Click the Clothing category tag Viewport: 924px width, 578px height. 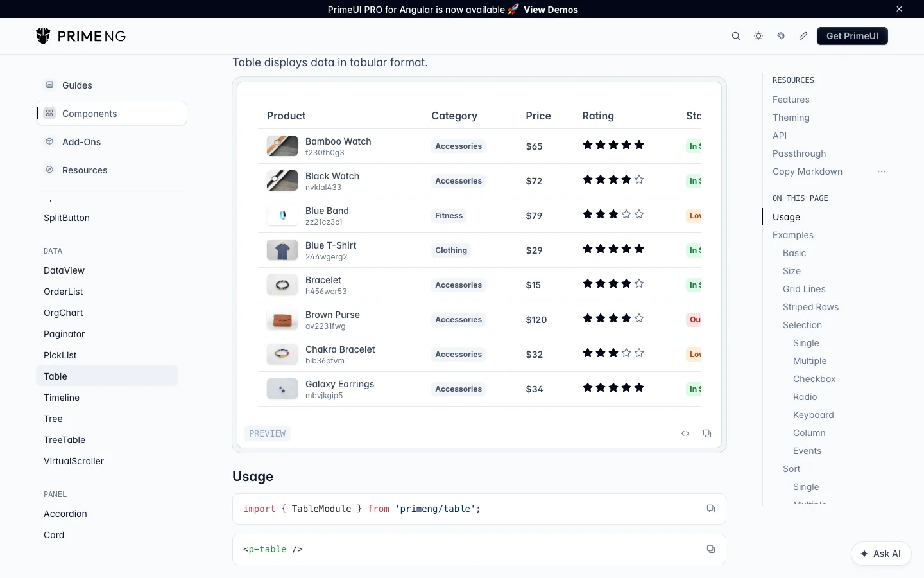[451, 250]
